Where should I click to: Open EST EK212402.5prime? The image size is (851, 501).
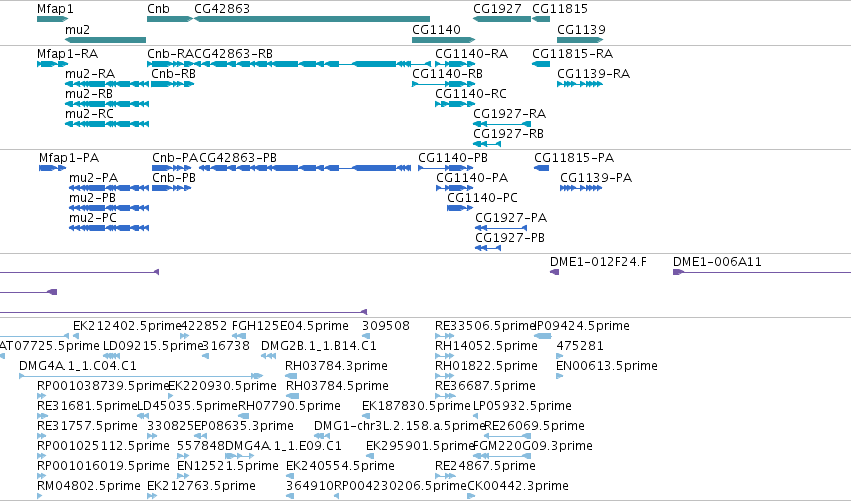pos(127,326)
